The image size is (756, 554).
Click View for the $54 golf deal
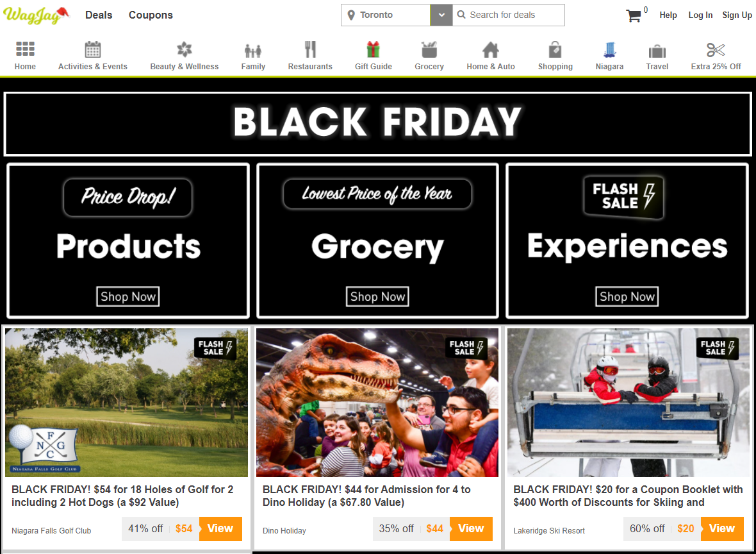click(220, 528)
